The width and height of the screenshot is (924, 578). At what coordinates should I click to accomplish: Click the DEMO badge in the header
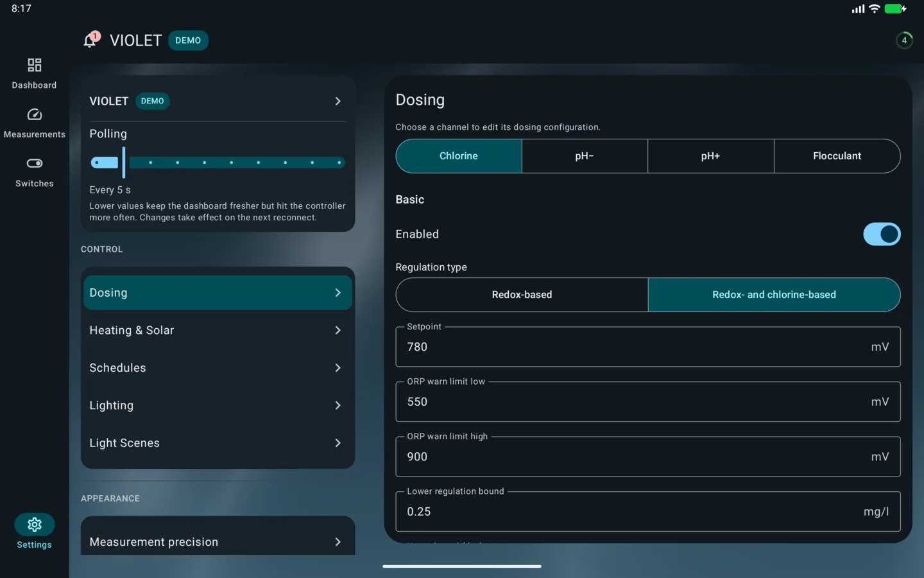(x=188, y=40)
